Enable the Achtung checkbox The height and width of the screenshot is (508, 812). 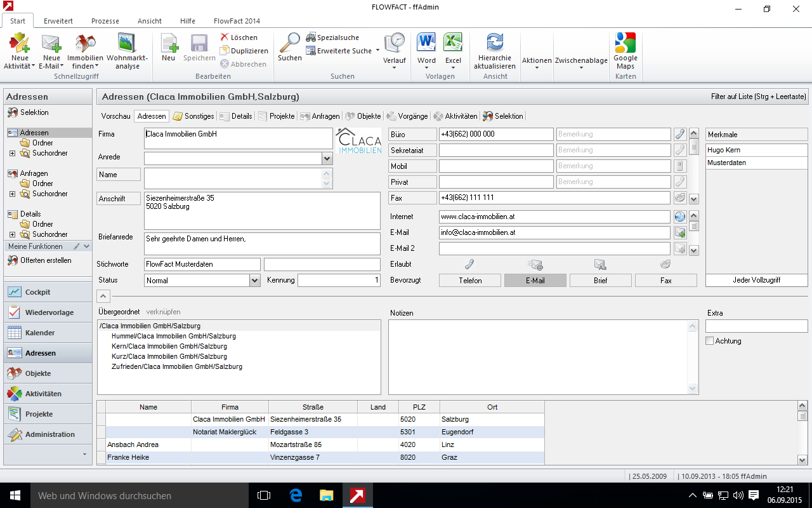pyautogui.click(x=710, y=341)
